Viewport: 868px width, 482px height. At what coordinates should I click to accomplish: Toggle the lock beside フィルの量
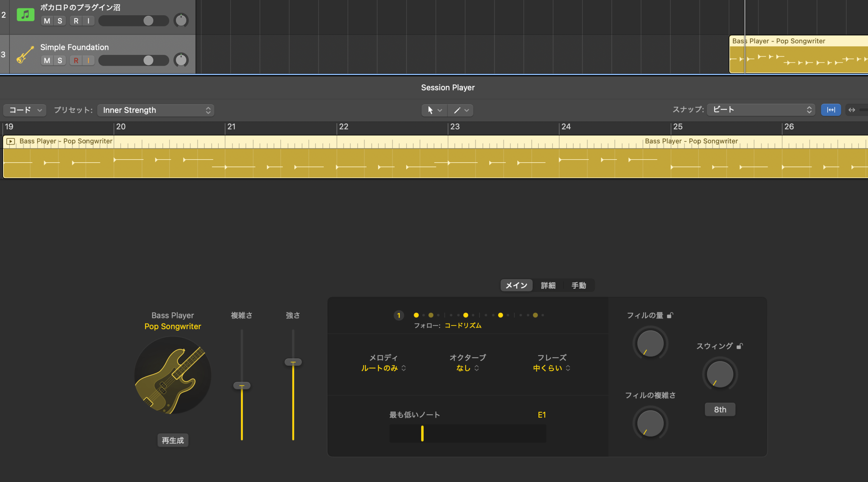click(x=670, y=315)
